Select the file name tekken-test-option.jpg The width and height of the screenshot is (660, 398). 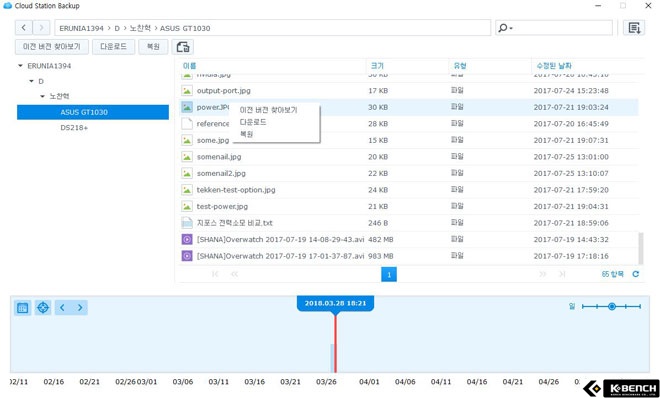pyautogui.click(x=236, y=190)
